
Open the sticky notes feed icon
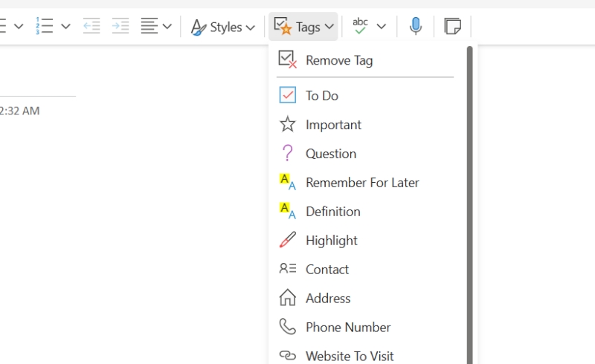coord(452,26)
